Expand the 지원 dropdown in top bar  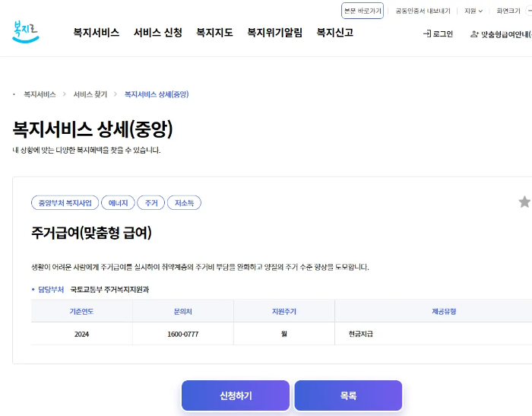[x=473, y=11]
